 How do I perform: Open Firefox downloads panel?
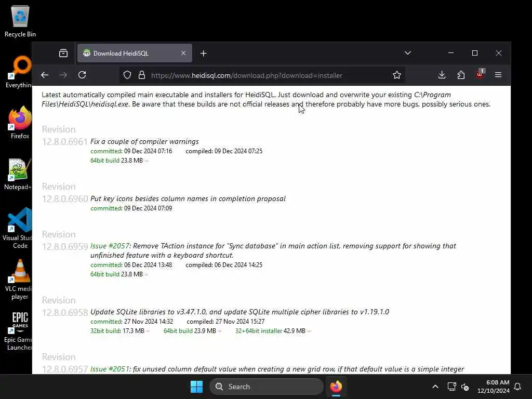coord(442,75)
